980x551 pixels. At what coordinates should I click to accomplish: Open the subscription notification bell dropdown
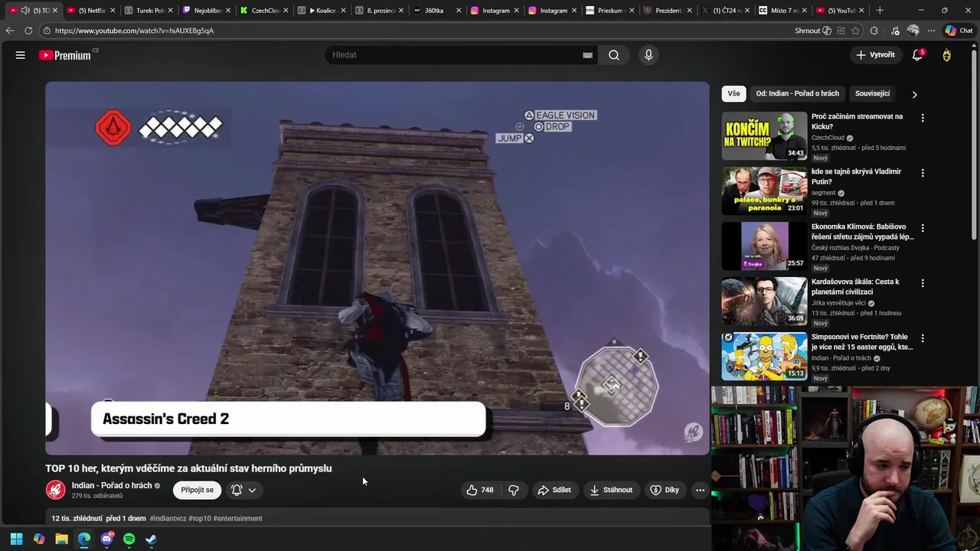243,490
